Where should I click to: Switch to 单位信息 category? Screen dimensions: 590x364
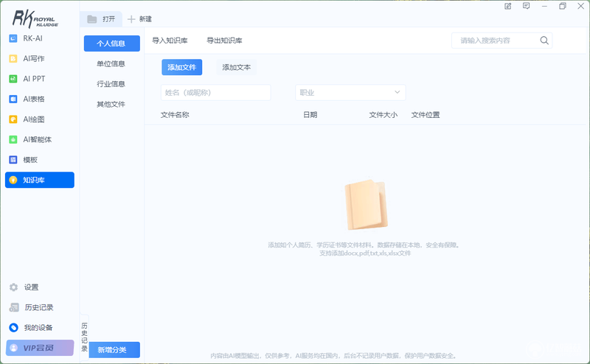[x=111, y=64]
